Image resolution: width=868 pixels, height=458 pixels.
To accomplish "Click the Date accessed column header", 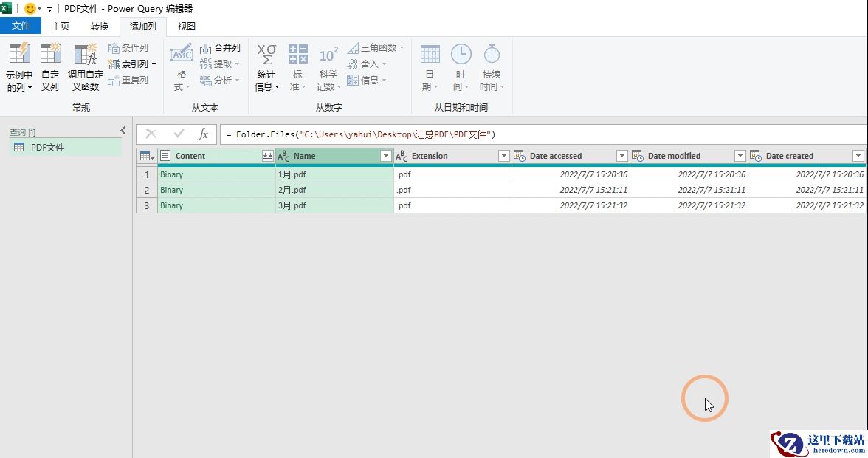I will click(x=570, y=156).
